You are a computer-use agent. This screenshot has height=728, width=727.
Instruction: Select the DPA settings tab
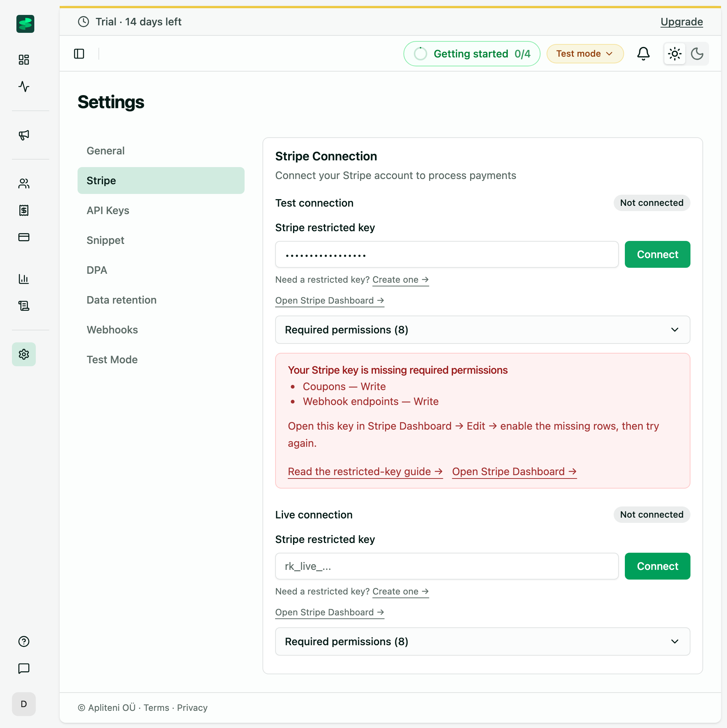tap(161, 270)
